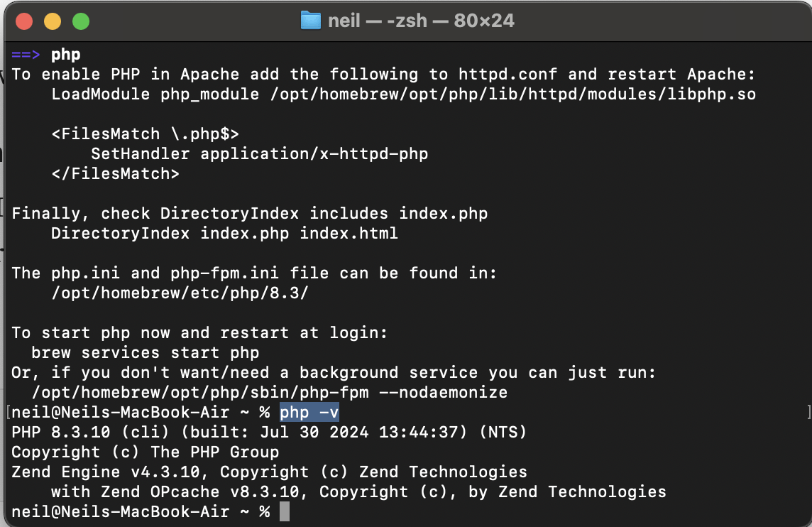Click the blue folder icon in title bar
The height and width of the screenshot is (527, 812).
(311, 21)
